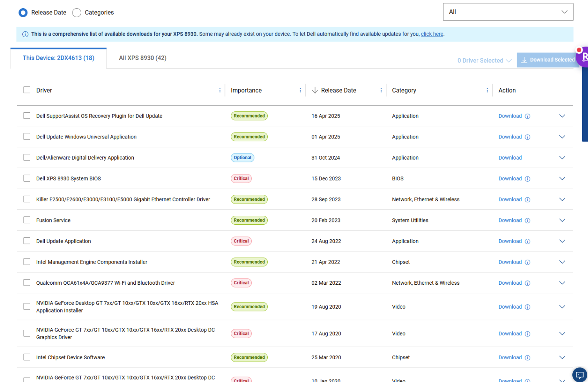Toggle Release Date sort arrow

coord(315,90)
